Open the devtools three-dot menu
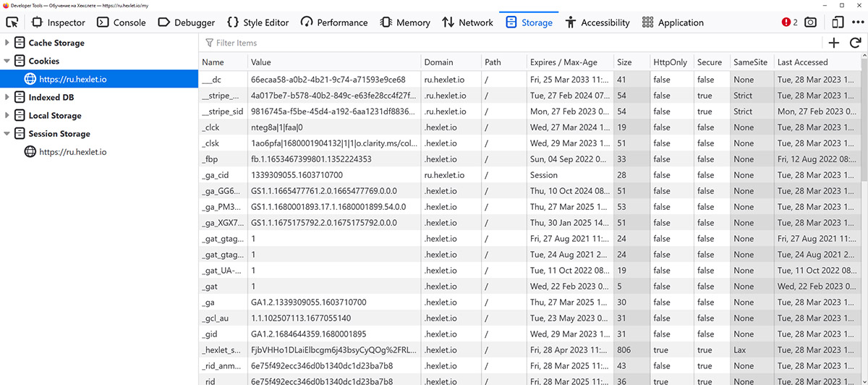This screenshot has width=868, height=385. pyautogui.click(x=858, y=22)
